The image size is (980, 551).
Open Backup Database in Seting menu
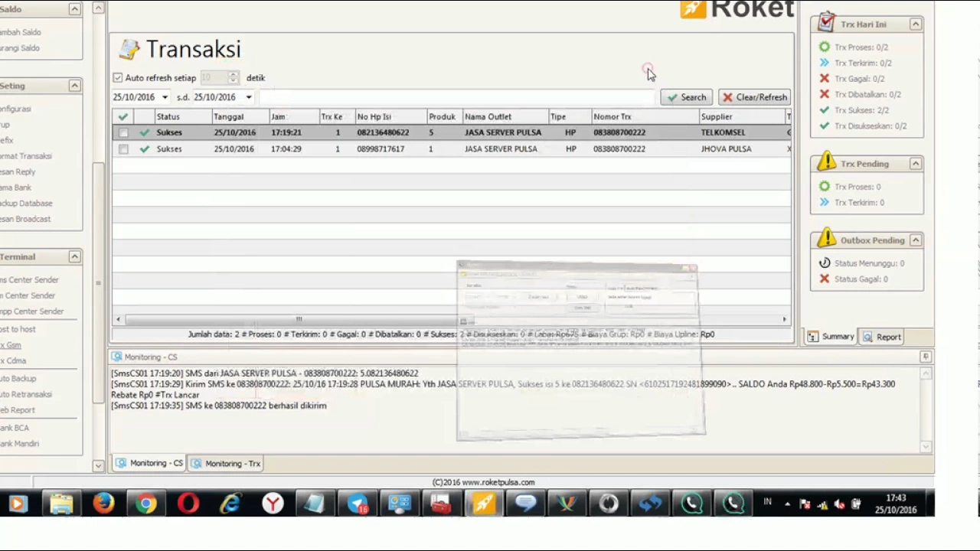coord(26,203)
